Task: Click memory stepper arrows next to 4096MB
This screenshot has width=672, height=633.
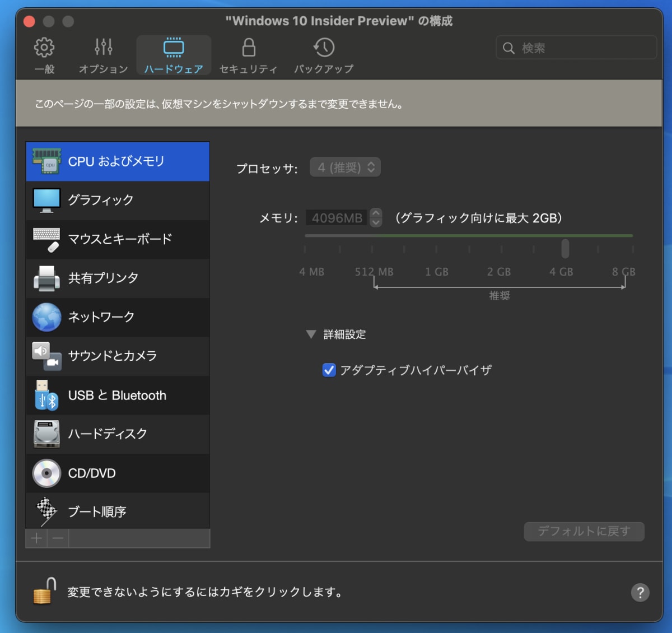Action: tap(376, 217)
